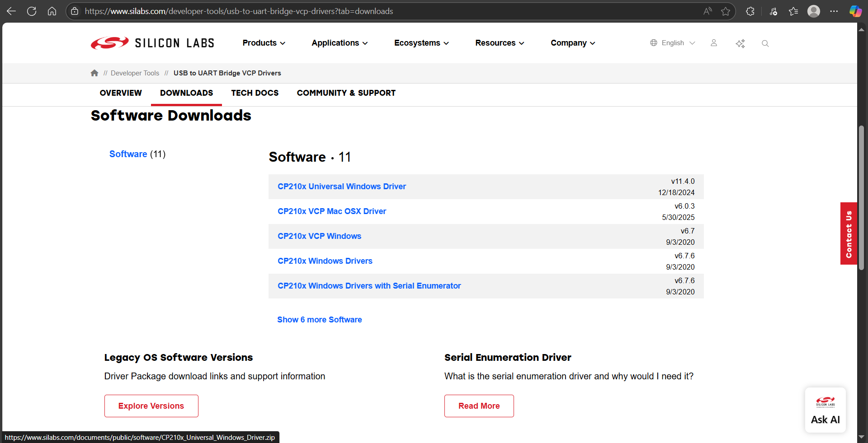The height and width of the screenshot is (443, 868).
Task: Click the scrollbar up arrow
Action: tap(861, 29)
